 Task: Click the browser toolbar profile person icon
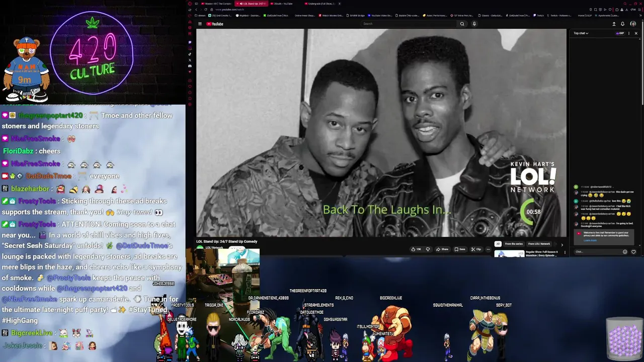pos(622,10)
